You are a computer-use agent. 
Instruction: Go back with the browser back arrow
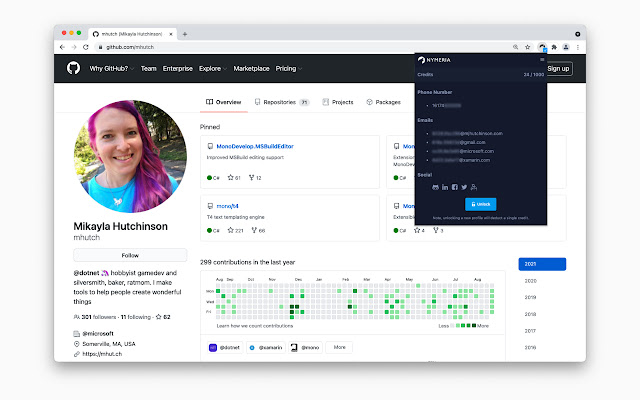[62, 47]
